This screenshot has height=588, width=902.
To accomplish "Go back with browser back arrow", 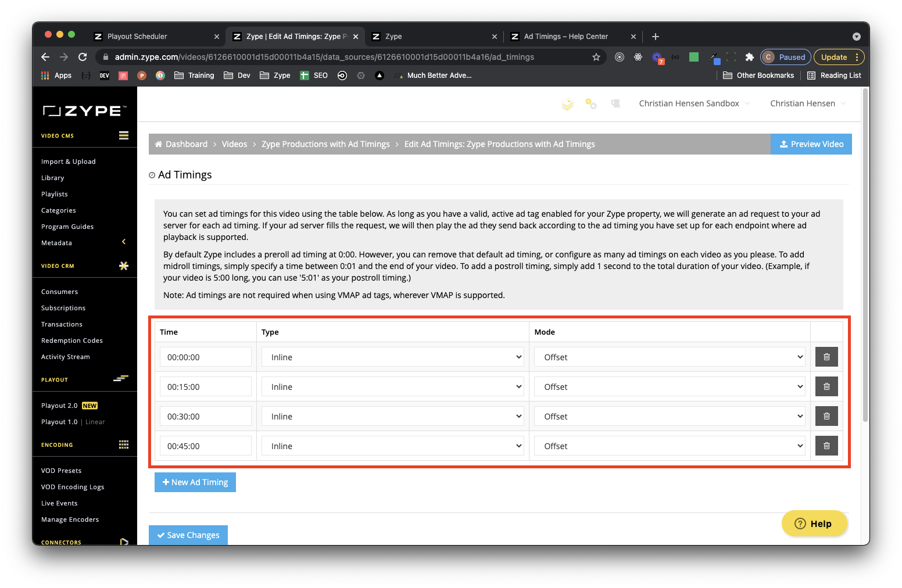I will [45, 57].
